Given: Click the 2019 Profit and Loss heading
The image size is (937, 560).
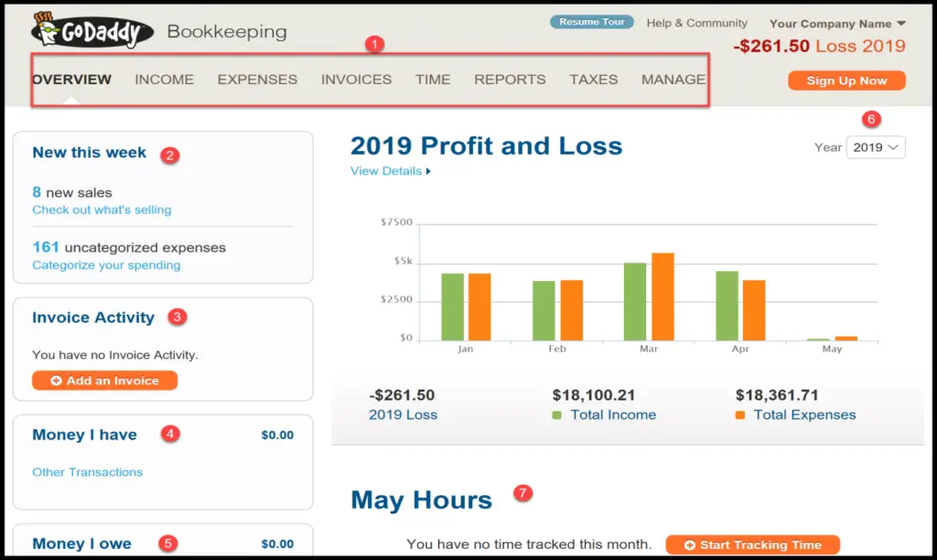Looking at the screenshot, I should (487, 145).
